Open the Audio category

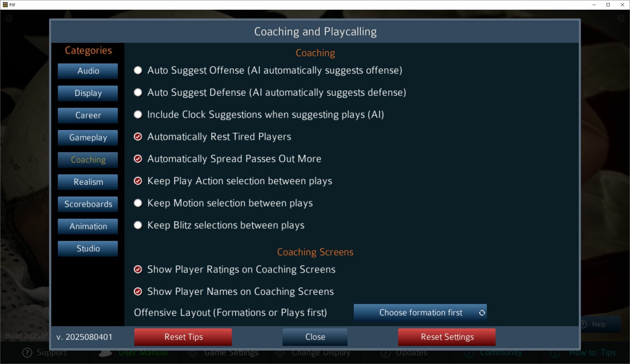88,71
